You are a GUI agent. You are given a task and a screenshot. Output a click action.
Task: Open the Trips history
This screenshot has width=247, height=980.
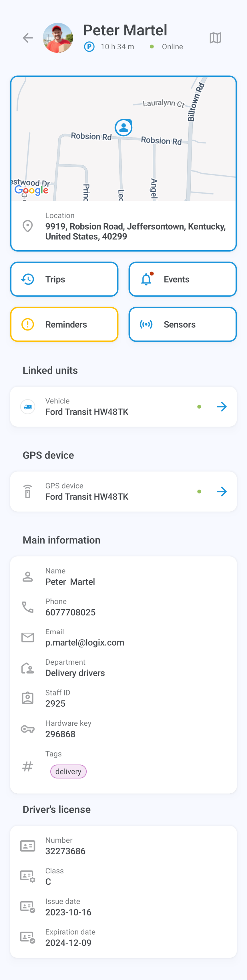[64, 279]
